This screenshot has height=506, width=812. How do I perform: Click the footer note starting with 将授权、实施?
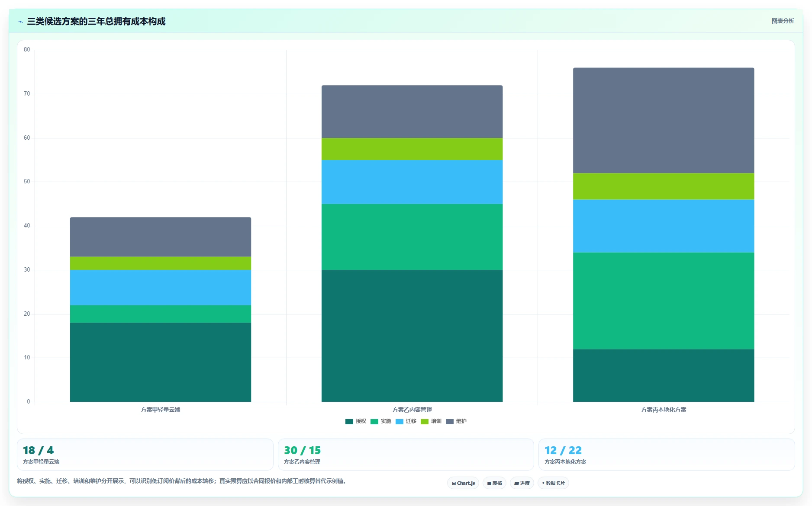[181, 481]
